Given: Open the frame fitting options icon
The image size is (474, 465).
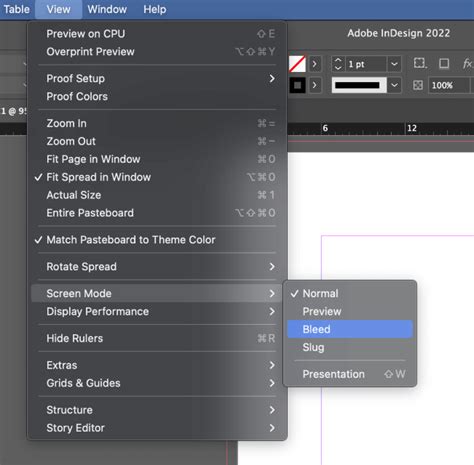Looking at the screenshot, I should coord(420,63).
